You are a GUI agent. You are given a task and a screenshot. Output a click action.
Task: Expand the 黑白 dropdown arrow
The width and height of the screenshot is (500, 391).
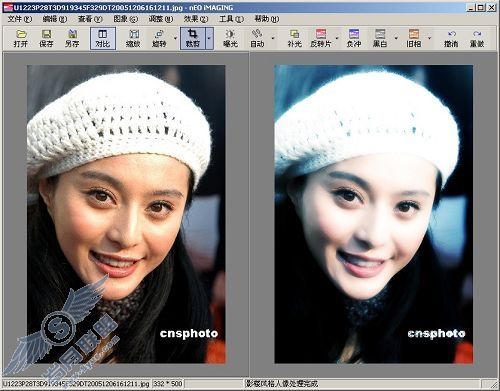point(396,38)
